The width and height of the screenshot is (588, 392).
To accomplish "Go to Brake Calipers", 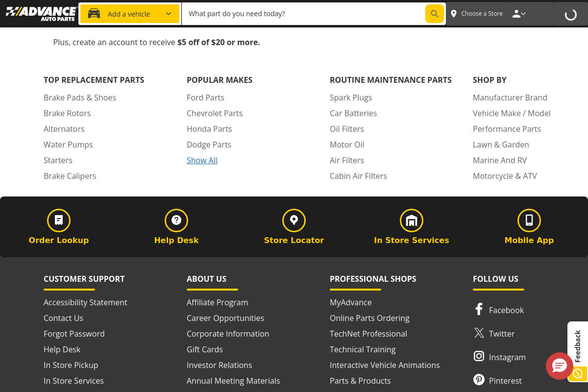I will tap(70, 176).
